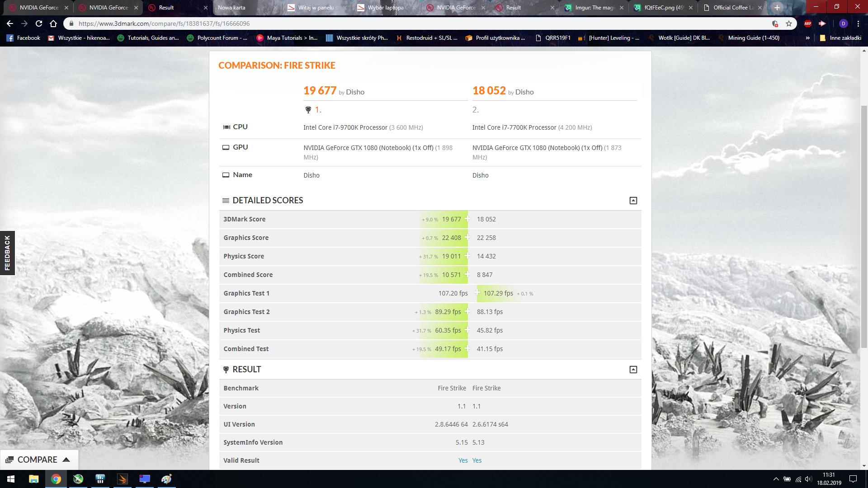The image size is (868, 488).
Task: Open the Windows Start menu
Action: [x=11, y=479]
